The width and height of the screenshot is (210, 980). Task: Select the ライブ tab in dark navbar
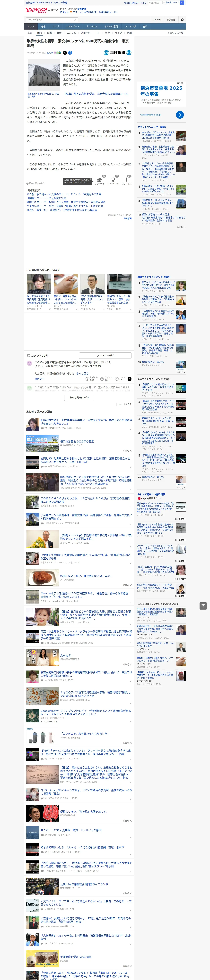click(x=56, y=27)
